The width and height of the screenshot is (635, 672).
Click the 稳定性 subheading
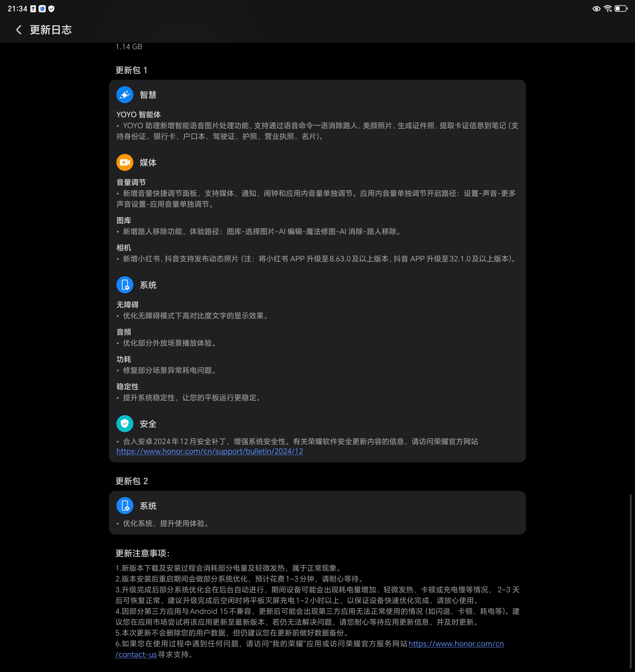tap(127, 387)
